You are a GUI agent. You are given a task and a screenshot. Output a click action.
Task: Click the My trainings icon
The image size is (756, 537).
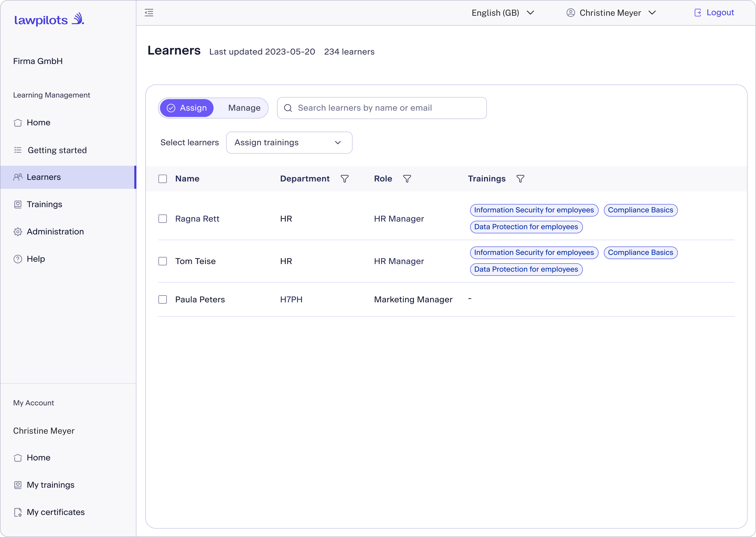[18, 485]
